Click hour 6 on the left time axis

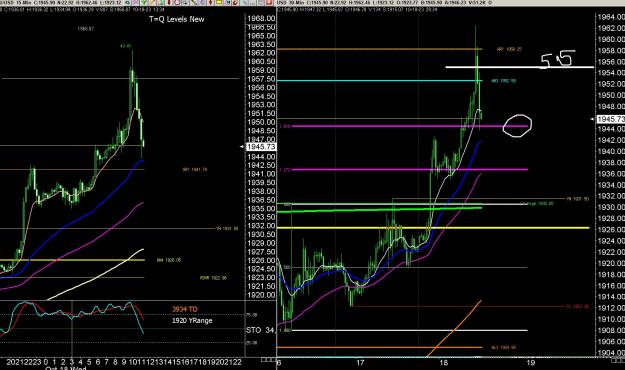pyautogui.click(x=98, y=362)
